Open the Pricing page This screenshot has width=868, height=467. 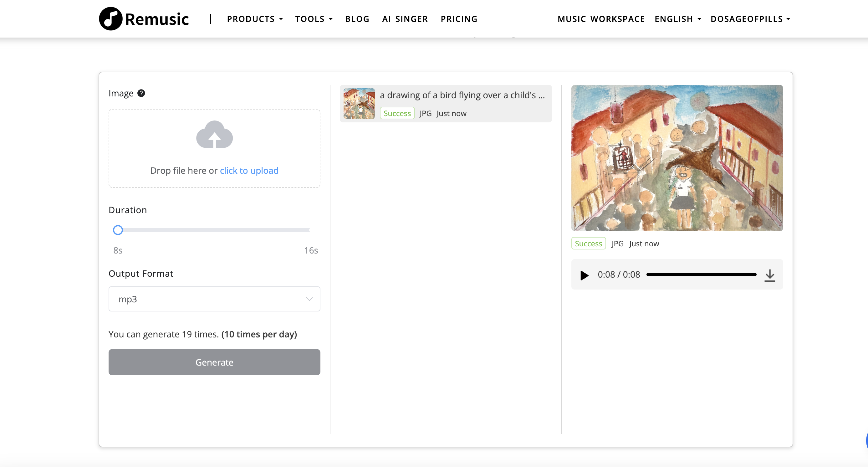[x=459, y=19]
